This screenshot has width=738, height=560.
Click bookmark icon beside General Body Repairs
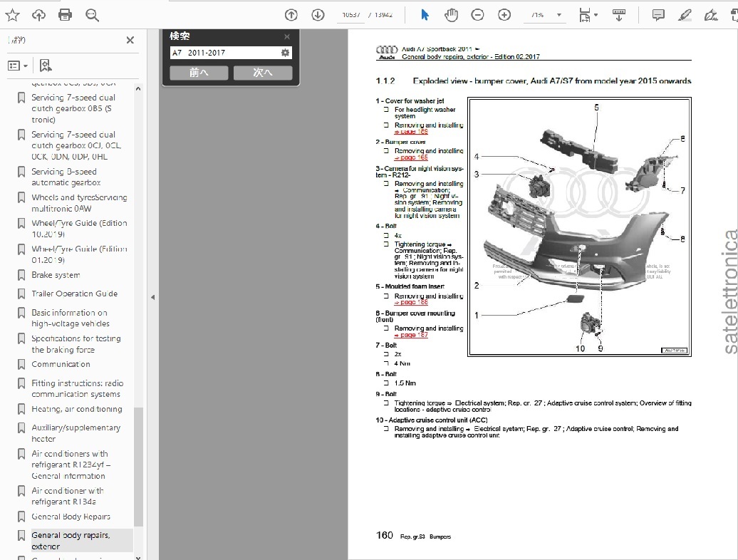(21, 517)
